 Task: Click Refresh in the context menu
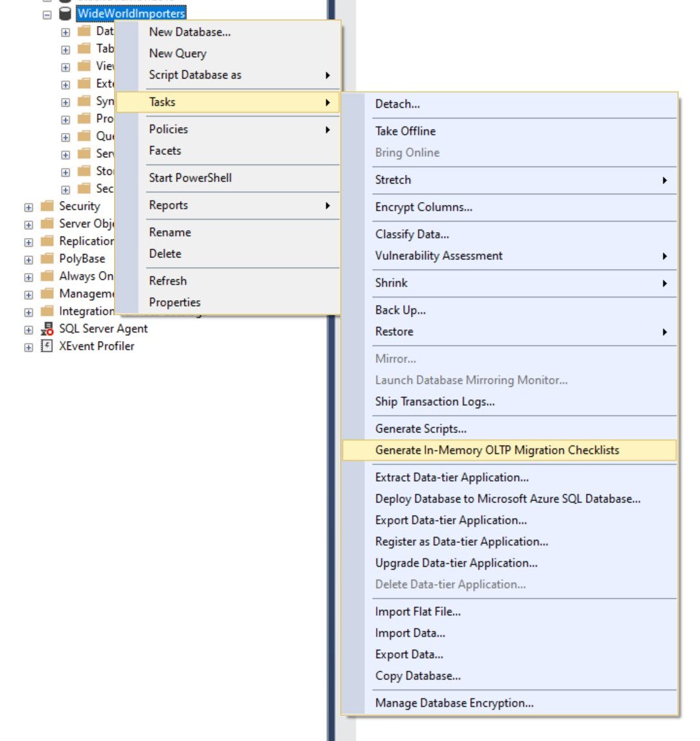pos(227,281)
